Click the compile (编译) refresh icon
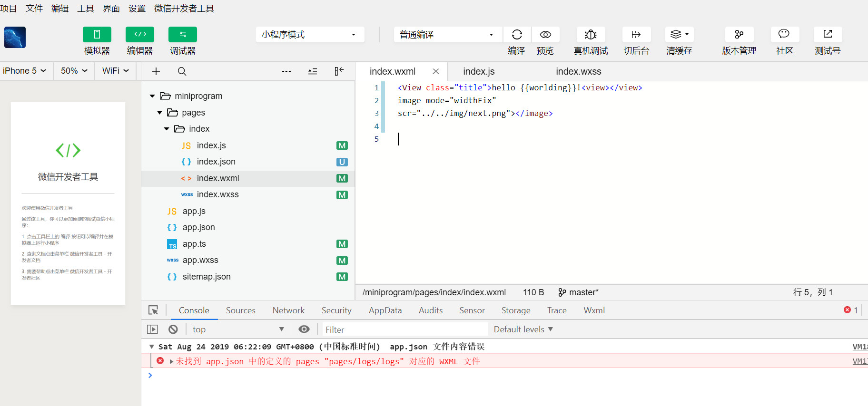 (517, 35)
